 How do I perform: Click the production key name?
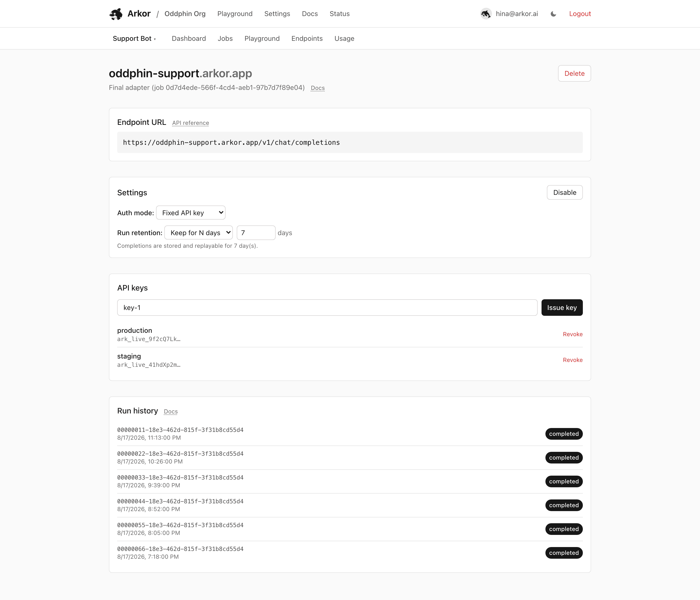click(134, 331)
